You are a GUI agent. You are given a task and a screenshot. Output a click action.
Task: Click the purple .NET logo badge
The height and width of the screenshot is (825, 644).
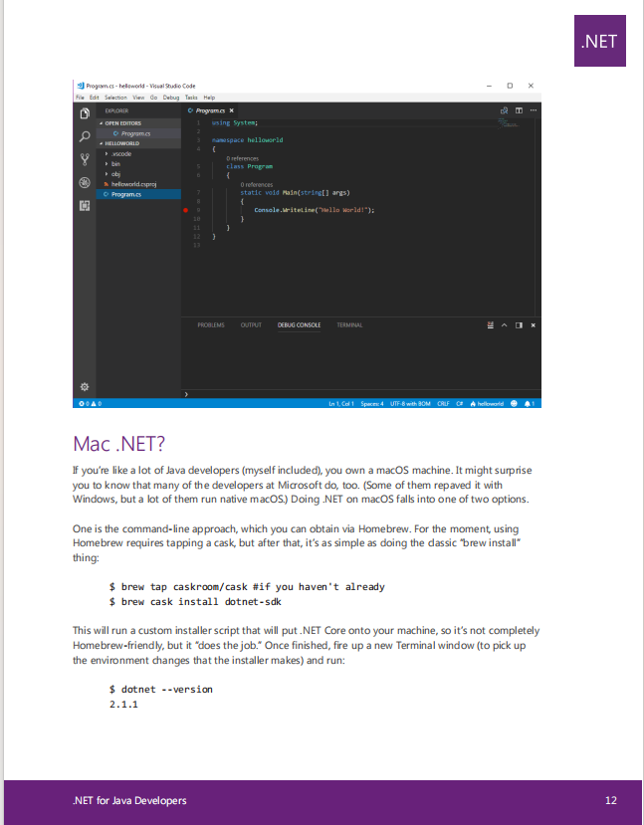click(x=600, y=41)
